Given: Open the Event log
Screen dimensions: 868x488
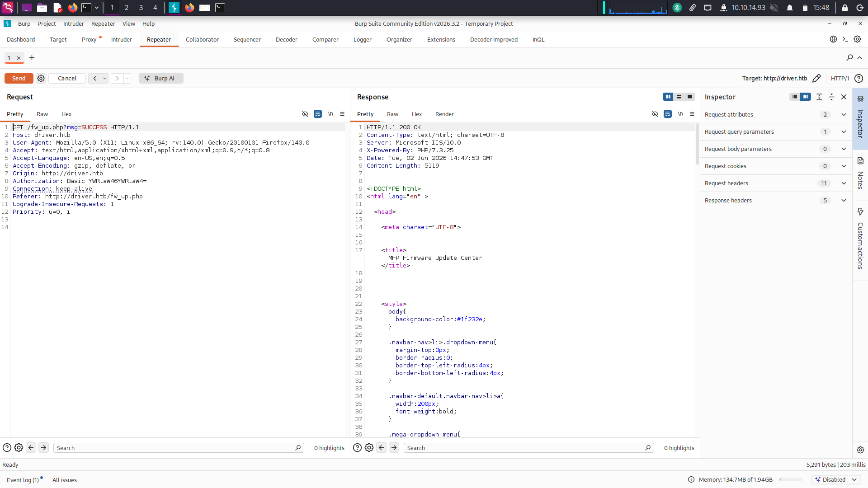Looking at the screenshot, I should tap(23, 480).
